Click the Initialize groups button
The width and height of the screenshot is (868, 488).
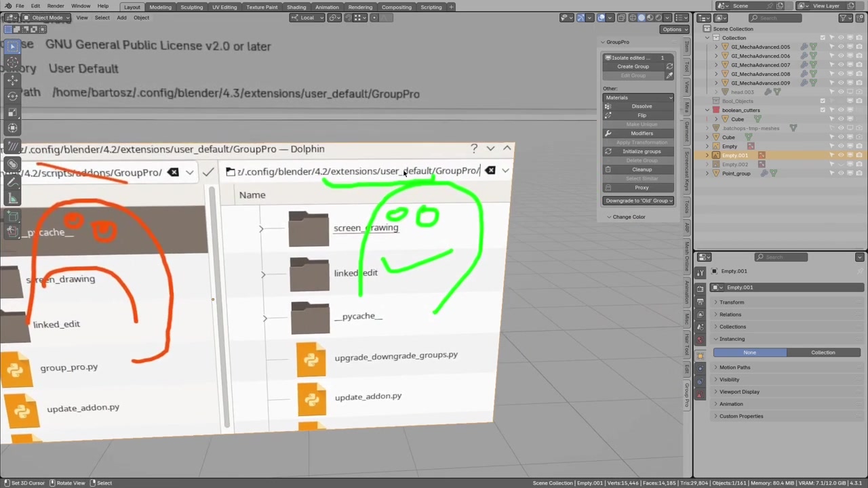pos(642,151)
